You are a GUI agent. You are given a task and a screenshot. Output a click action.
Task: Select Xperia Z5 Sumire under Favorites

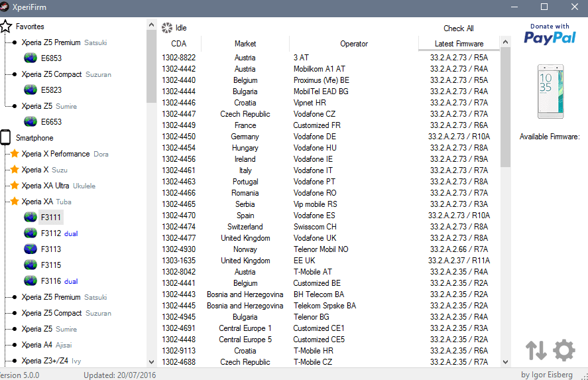tap(49, 106)
